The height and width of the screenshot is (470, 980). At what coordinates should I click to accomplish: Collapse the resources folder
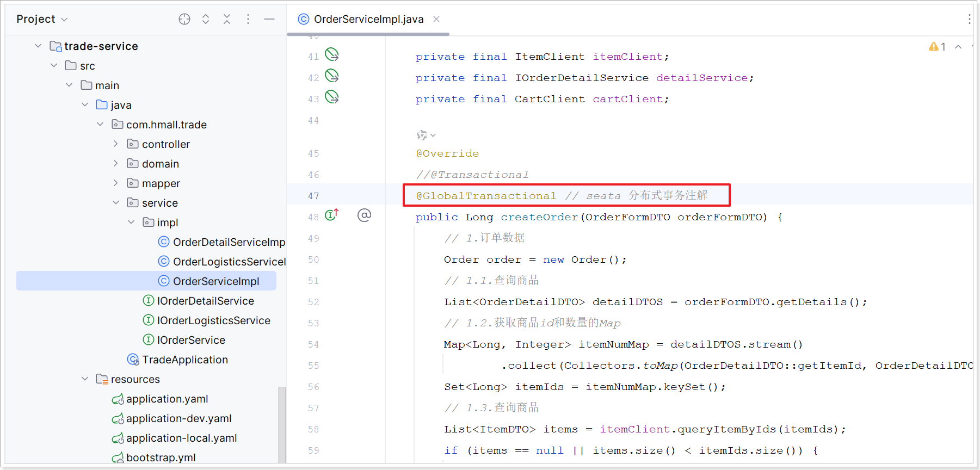pos(85,379)
